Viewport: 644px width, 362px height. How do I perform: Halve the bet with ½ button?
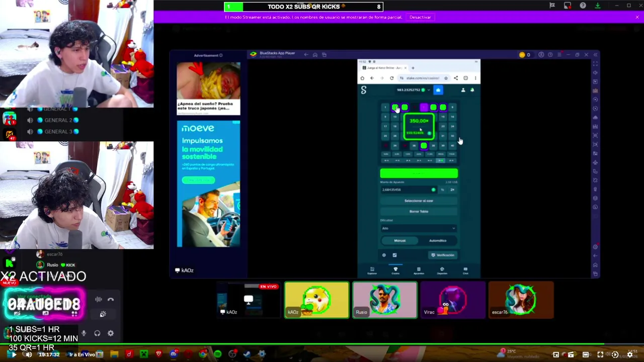[x=443, y=190]
